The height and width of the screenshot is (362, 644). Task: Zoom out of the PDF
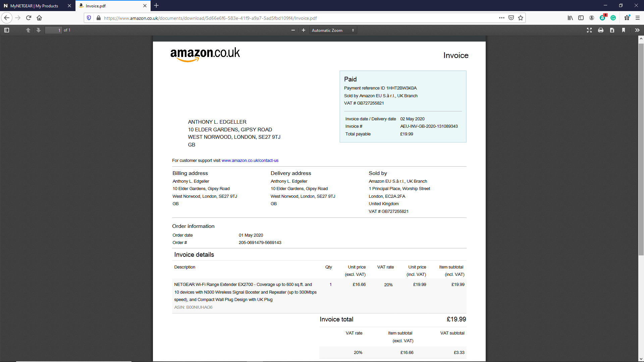293,30
